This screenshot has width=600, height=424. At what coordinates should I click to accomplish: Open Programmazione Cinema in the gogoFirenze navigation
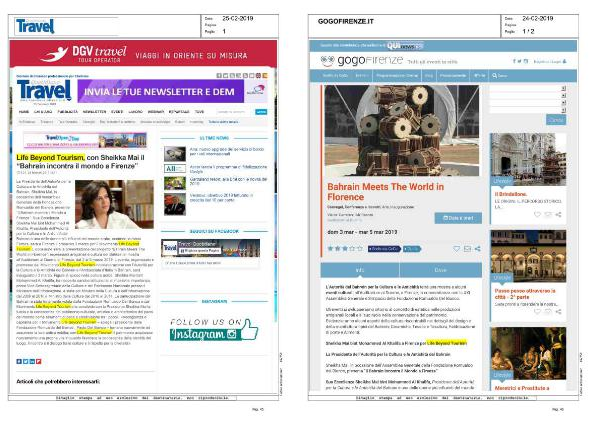click(397, 76)
